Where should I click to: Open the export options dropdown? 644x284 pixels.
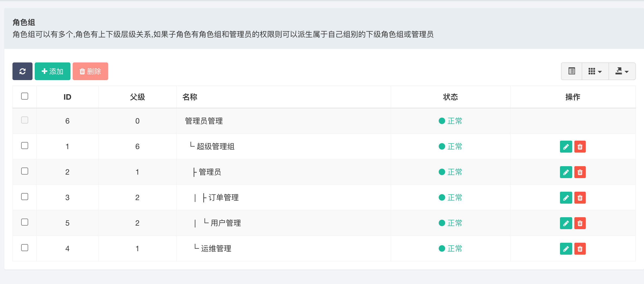[x=622, y=71]
